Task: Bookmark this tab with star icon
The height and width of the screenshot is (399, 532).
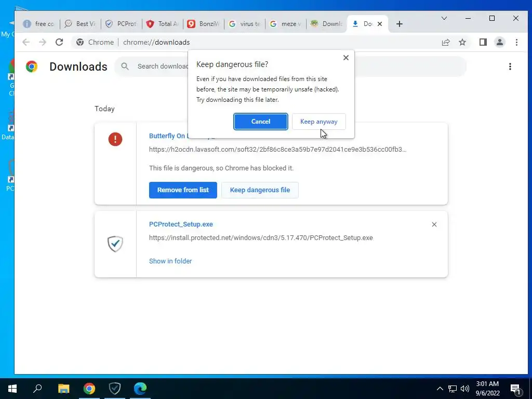Action: [x=462, y=42]
